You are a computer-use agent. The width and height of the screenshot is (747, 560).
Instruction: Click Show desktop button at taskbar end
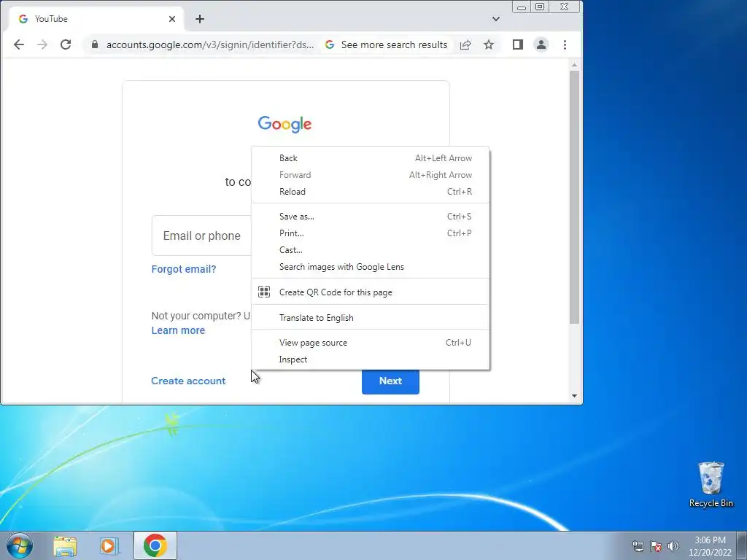[x=742, y=545]
